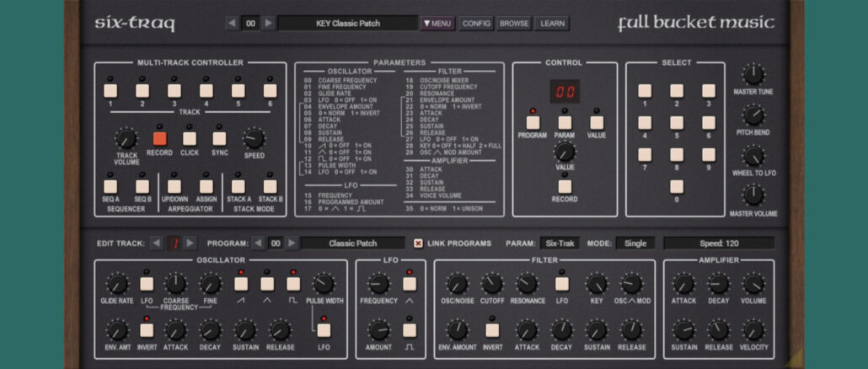Click the GLIDE RATE knob
This screenshot has height=369, width=868.
tap(117, 284)
